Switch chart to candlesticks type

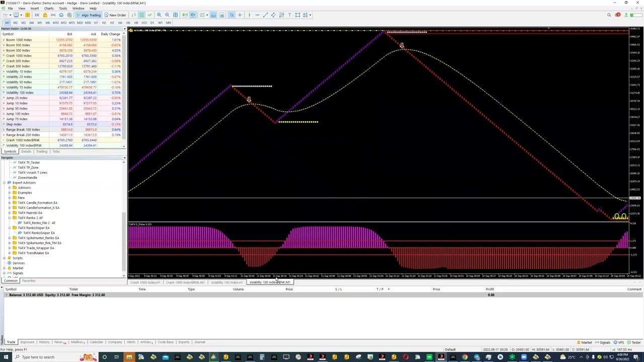click(142, 15)
